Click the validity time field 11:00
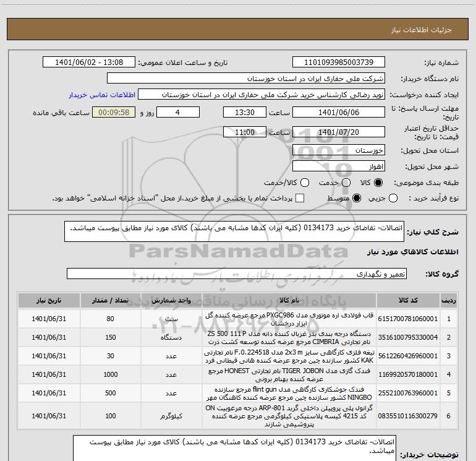The height and width of the screenshot is (461, 476). click(245, 132)
